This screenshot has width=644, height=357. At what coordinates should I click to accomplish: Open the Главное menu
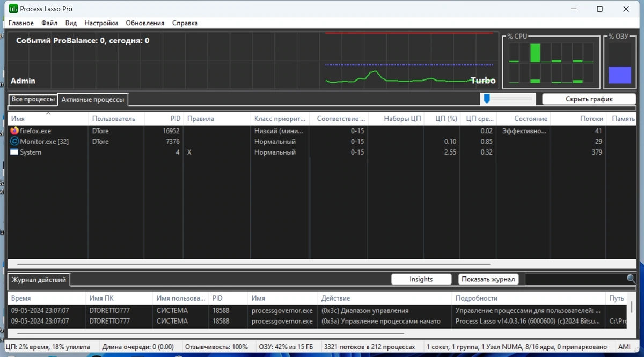coord(21,23)
